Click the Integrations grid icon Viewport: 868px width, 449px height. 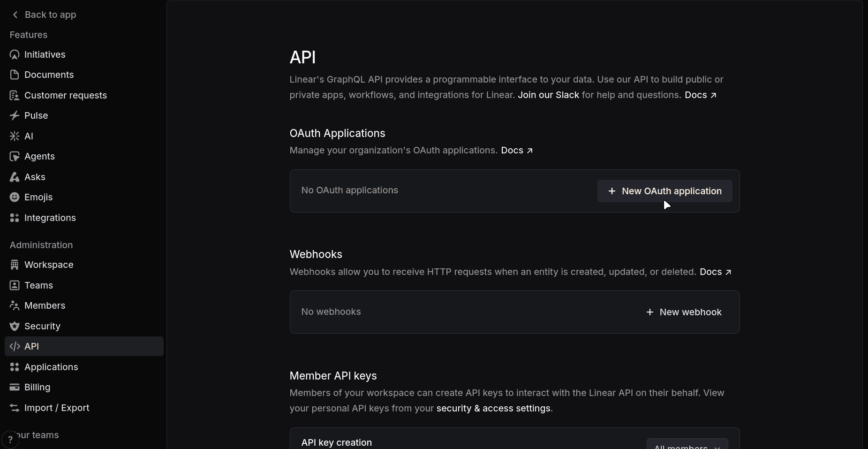(x=15, y=218)
